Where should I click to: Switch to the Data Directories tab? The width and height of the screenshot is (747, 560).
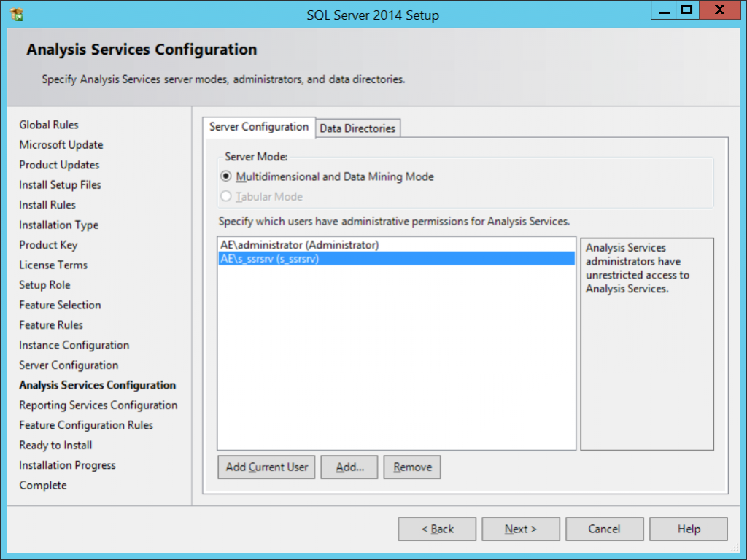357,128
